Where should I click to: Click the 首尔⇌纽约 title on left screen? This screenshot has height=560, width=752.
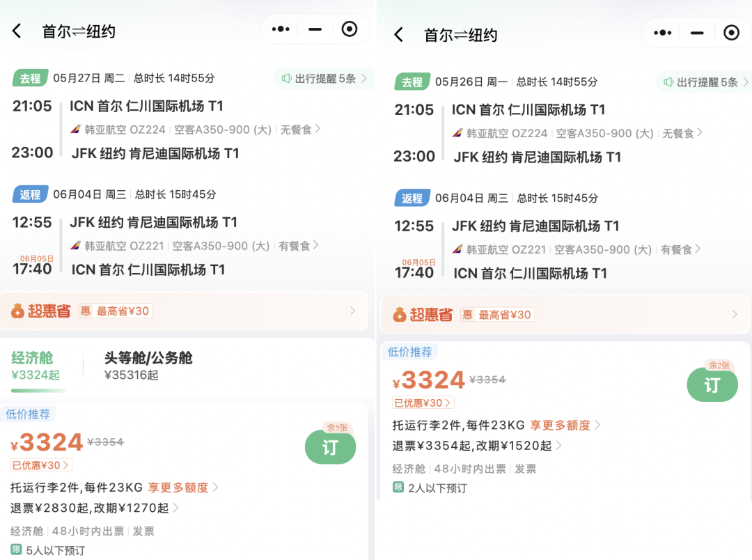click(79, 31)
